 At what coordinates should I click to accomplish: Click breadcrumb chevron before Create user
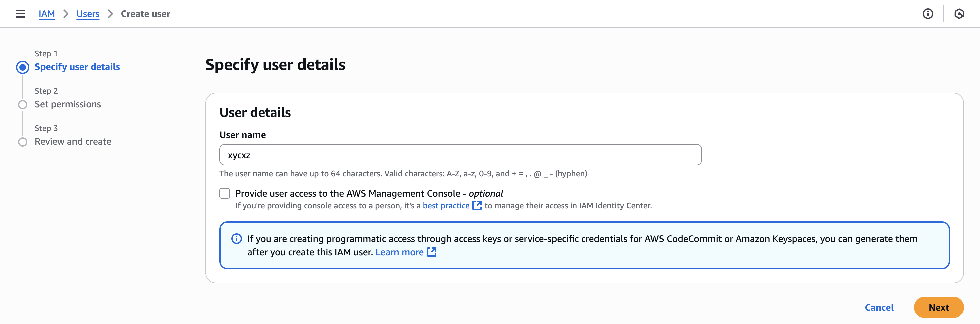[x=110, y=14]
